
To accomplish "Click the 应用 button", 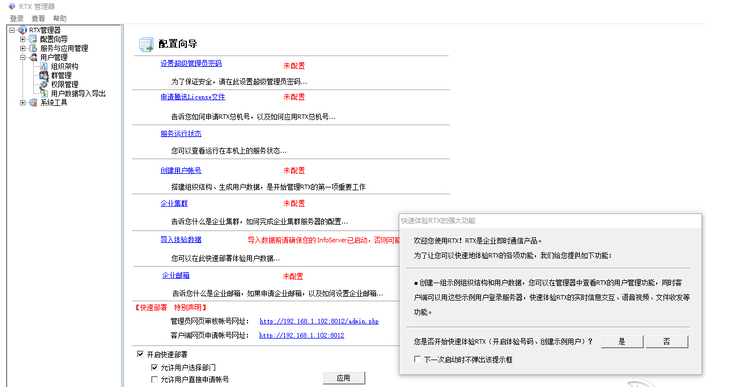I will click(x=344, y=378).
